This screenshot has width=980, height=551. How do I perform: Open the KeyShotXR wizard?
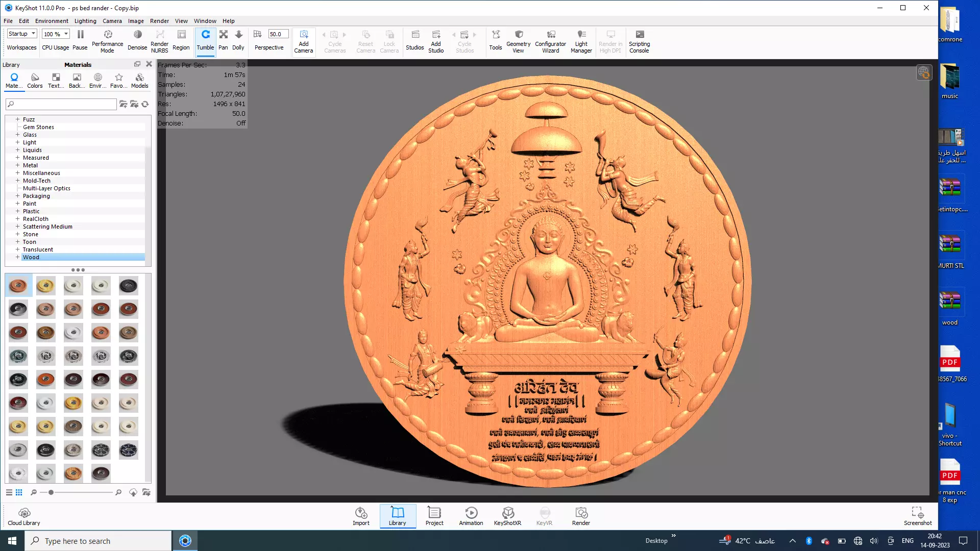507,516
